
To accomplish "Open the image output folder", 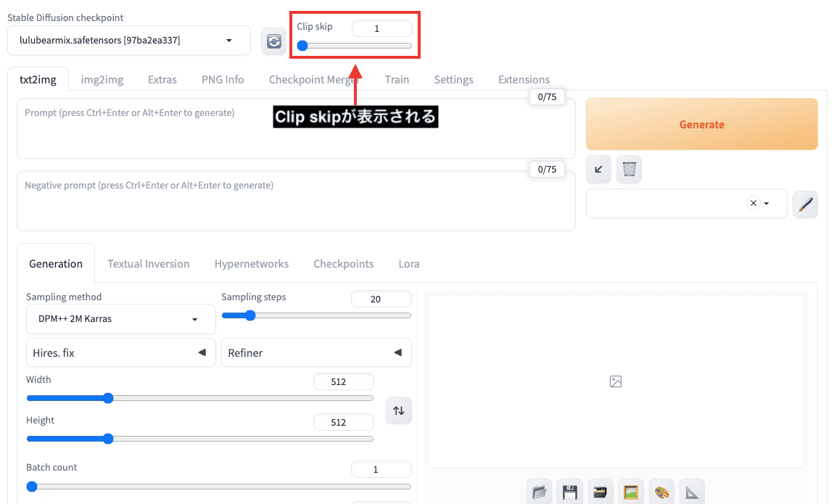I will pyautogui.click(x=538, y=492).
